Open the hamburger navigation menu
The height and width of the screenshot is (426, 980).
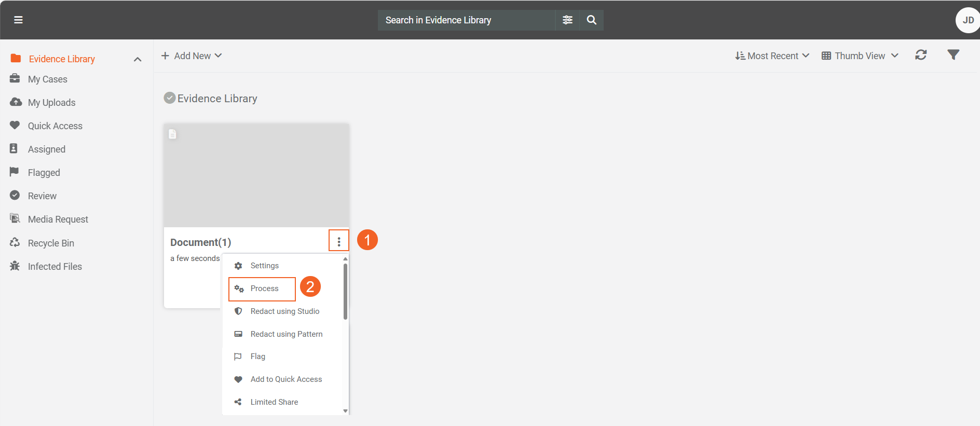click(x=18, y=20)
